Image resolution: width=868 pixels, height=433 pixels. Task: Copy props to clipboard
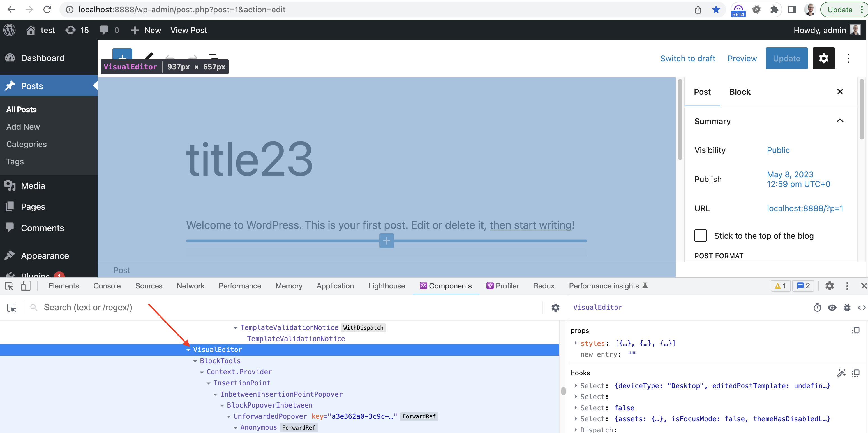coord(856,330)
